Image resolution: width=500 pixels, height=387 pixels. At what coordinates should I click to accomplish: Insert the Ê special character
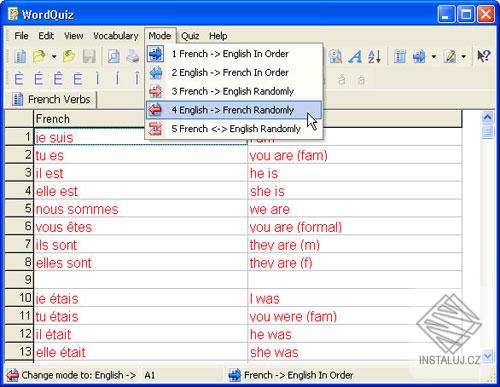tap(58, 79)
